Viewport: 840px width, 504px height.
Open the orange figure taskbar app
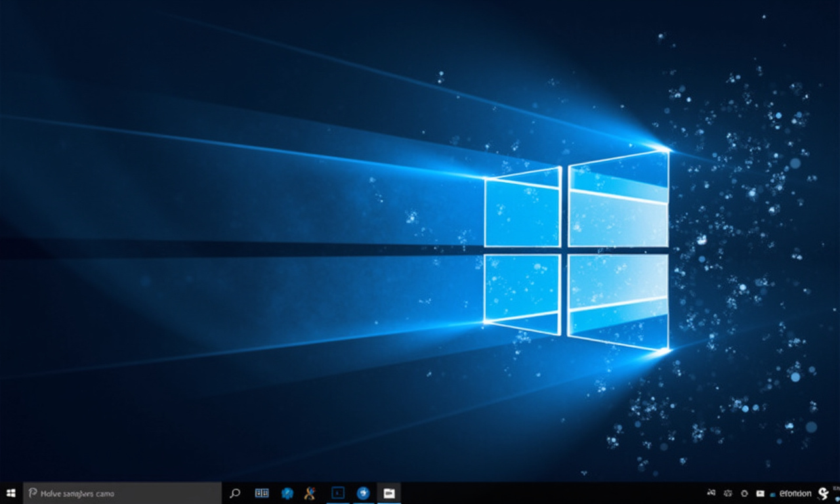click(x=310, y=493)
